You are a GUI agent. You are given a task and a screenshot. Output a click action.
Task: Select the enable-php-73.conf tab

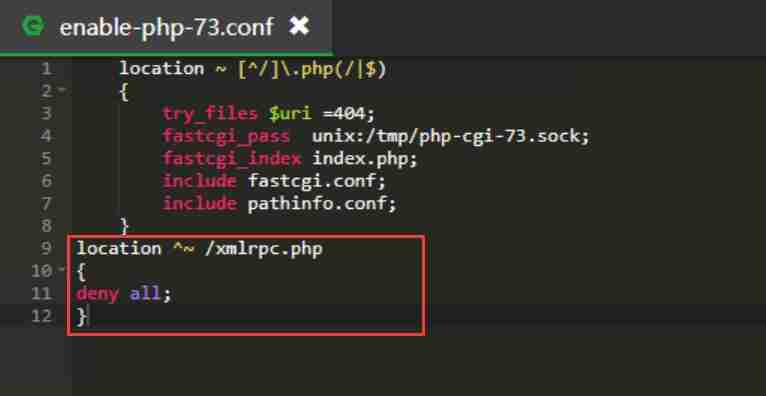166,26
